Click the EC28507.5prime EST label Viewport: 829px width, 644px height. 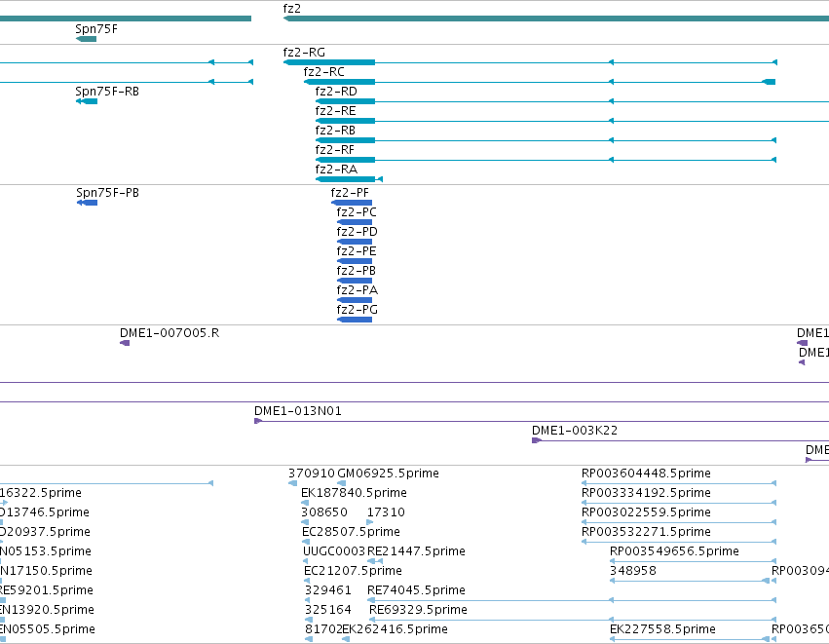pos(351,532)
